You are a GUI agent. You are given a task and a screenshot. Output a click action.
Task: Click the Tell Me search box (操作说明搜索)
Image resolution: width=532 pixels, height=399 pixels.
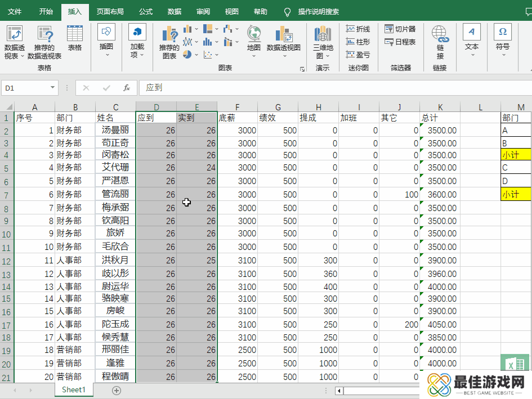(318, 11)
